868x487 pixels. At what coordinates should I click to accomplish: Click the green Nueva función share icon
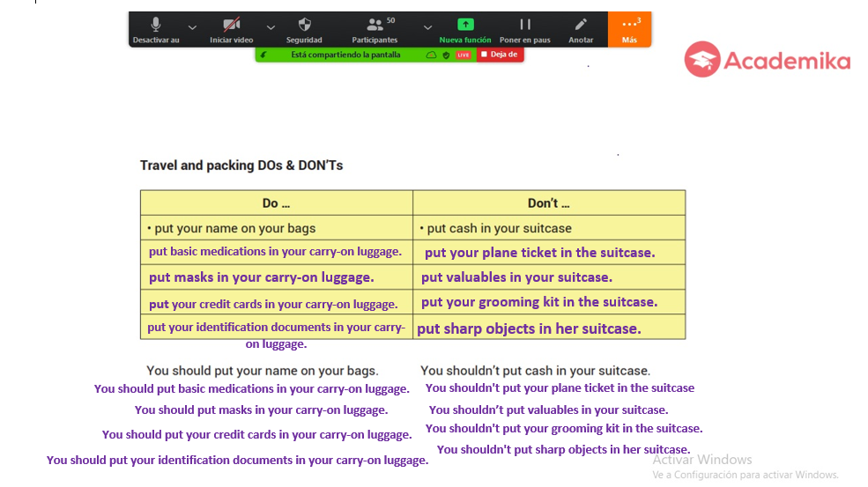pos(465,25)
